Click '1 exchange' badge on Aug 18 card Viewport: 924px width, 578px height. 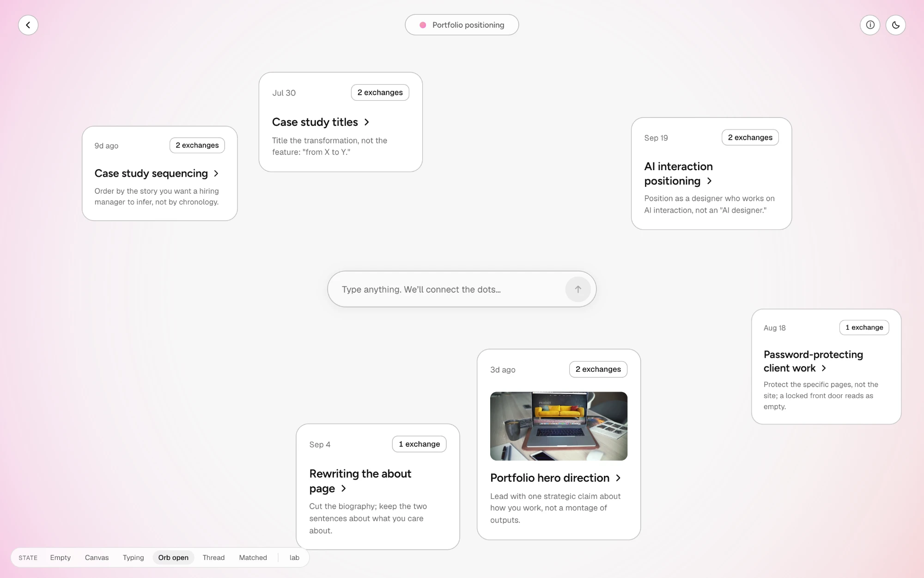click(x=864, y=327)
